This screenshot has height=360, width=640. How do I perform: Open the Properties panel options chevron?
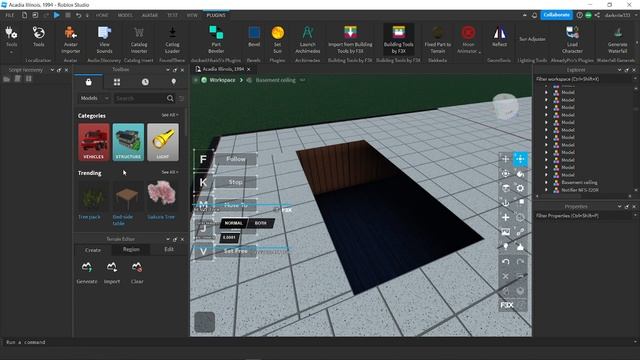pyautogui.click(x=619, y=207)
